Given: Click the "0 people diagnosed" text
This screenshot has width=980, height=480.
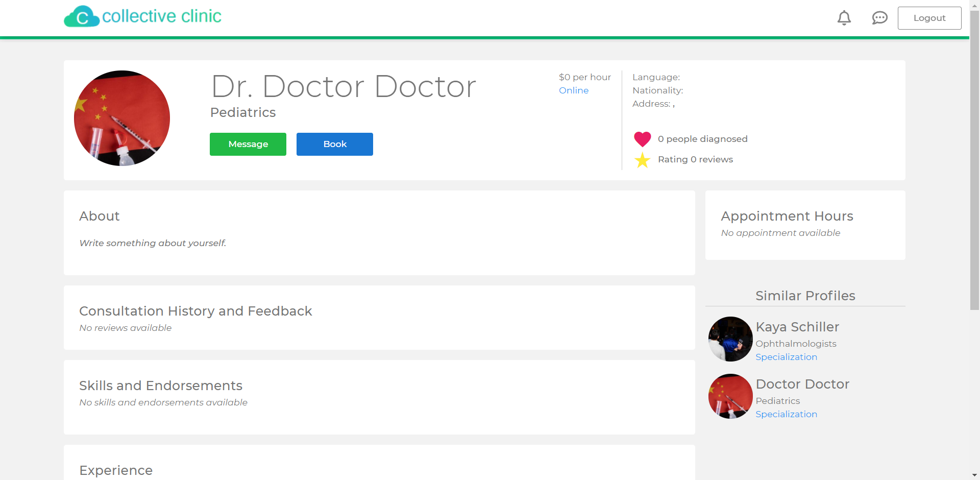Looking at the screenshot, I should click(702, 139).
